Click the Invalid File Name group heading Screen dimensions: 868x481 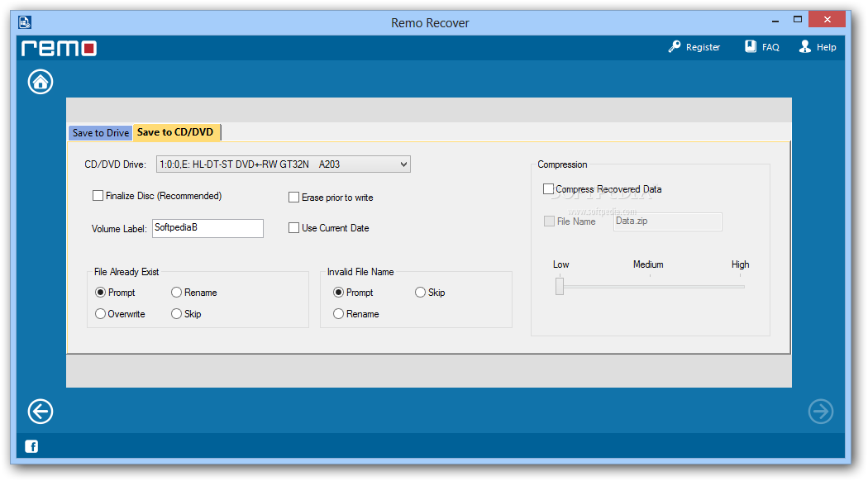(x=360, y=272)
